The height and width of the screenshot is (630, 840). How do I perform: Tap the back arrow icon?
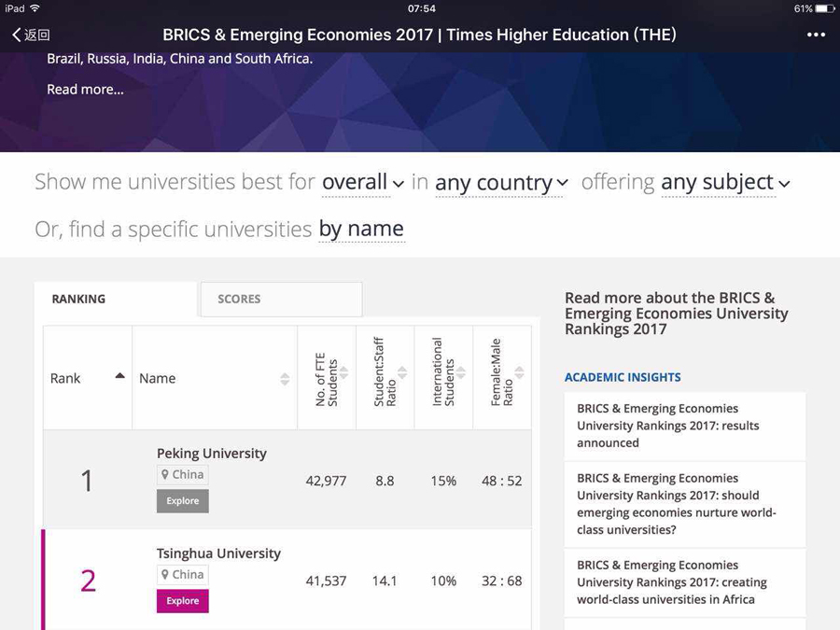click(x=17, y=35)
